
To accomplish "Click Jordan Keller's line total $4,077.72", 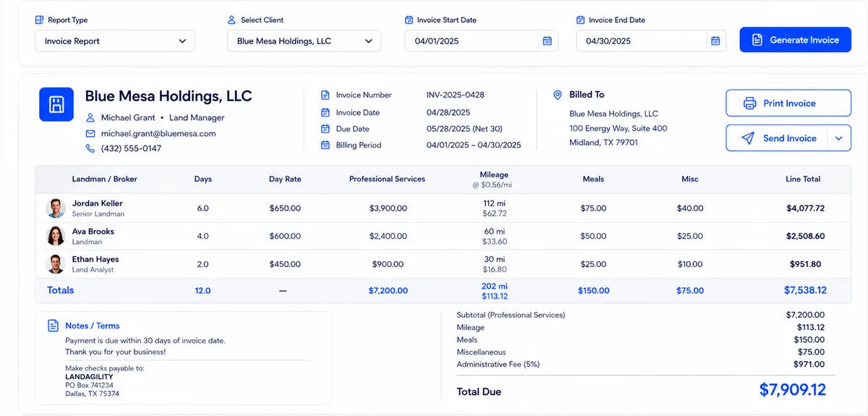I will pos(806,208).
